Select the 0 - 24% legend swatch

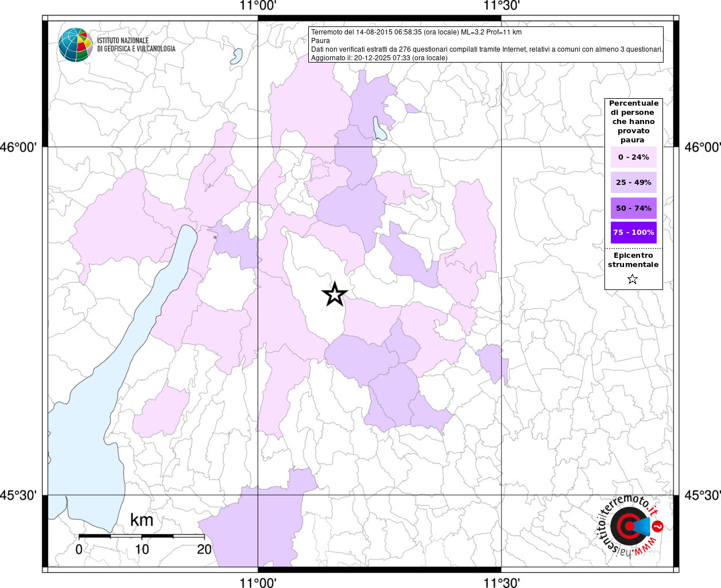[x=634, y=157]
